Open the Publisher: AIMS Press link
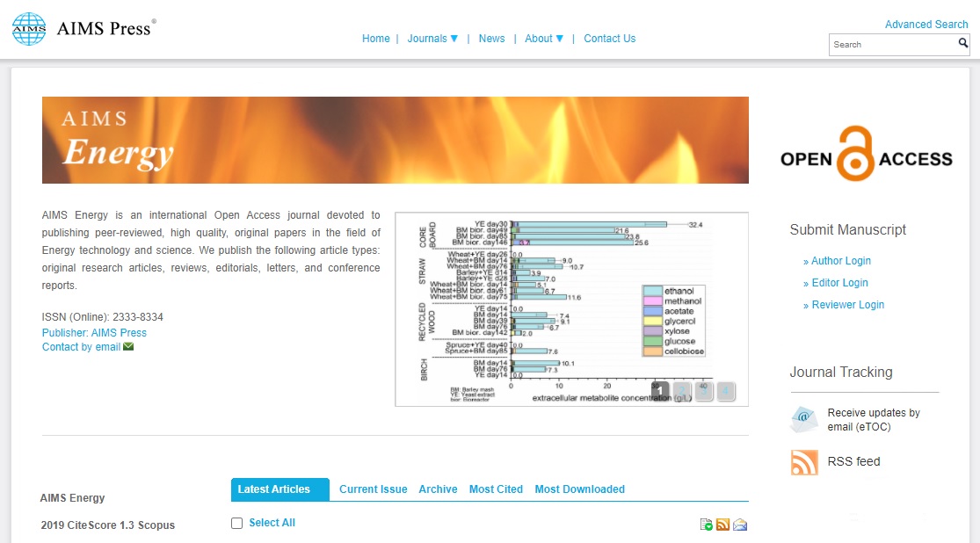 (94, 332)
